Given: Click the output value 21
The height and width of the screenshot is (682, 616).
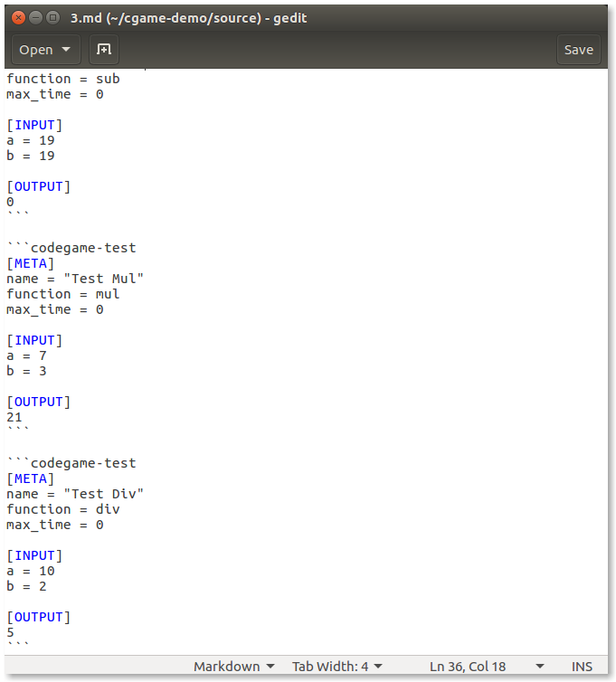Looking at the screenshot, I should [14, 417].
